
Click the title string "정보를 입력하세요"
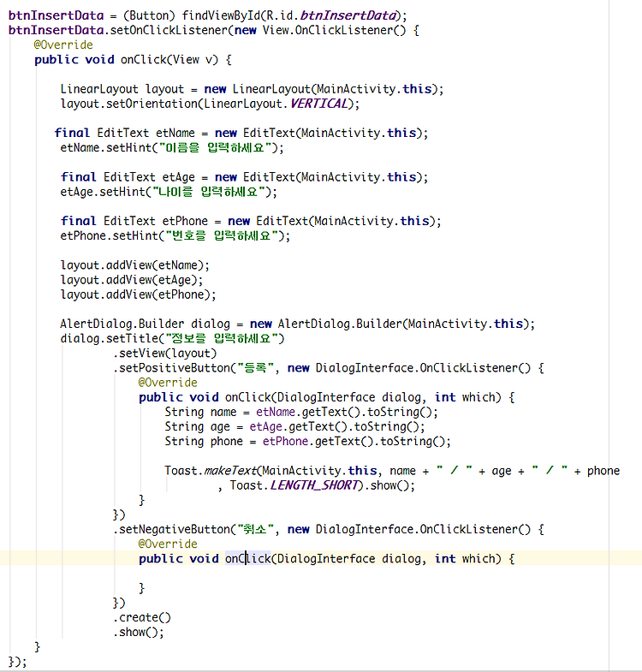(222, 339)
